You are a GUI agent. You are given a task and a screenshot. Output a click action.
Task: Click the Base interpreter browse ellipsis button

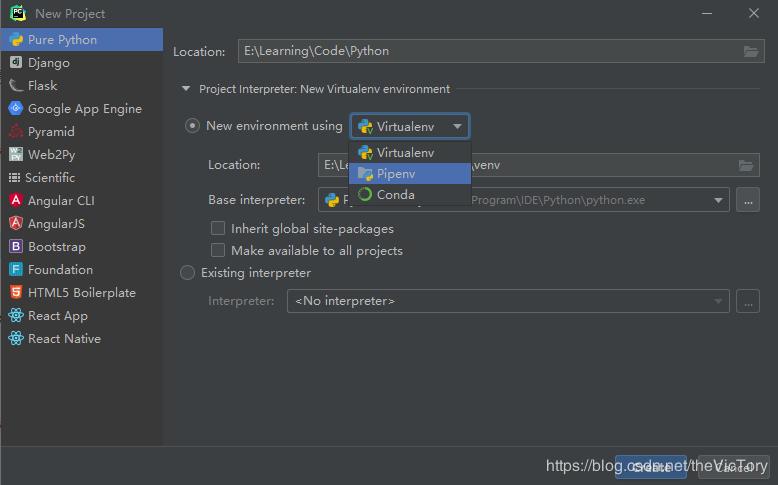748,200
